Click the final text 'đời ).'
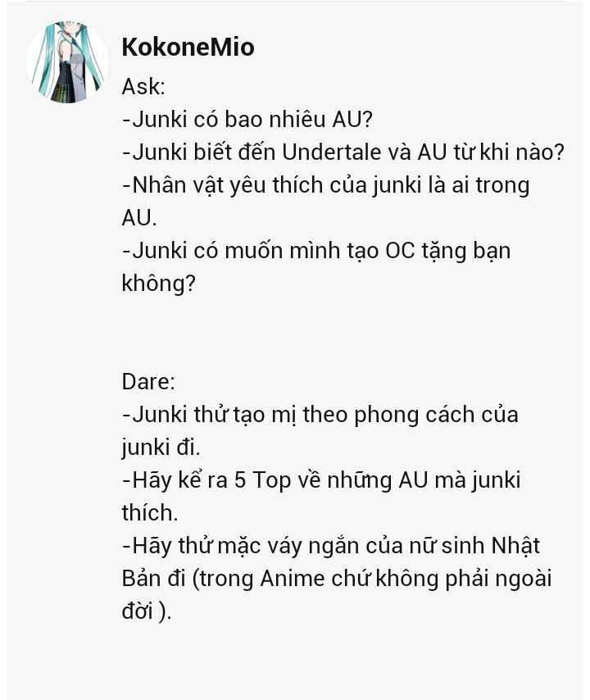This screenshot has height=700, width=590. pyautogui.click(x=147, y=611)
